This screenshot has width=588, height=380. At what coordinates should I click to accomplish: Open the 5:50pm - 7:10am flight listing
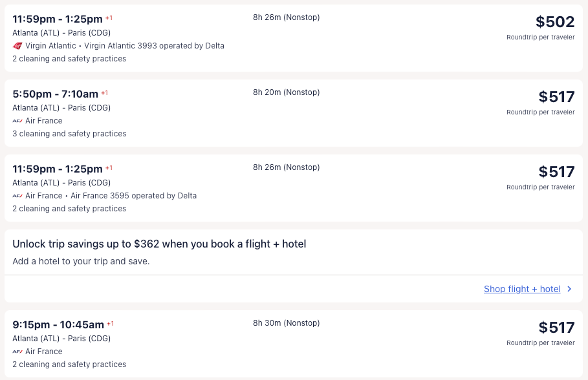click(x=56, y=94)
